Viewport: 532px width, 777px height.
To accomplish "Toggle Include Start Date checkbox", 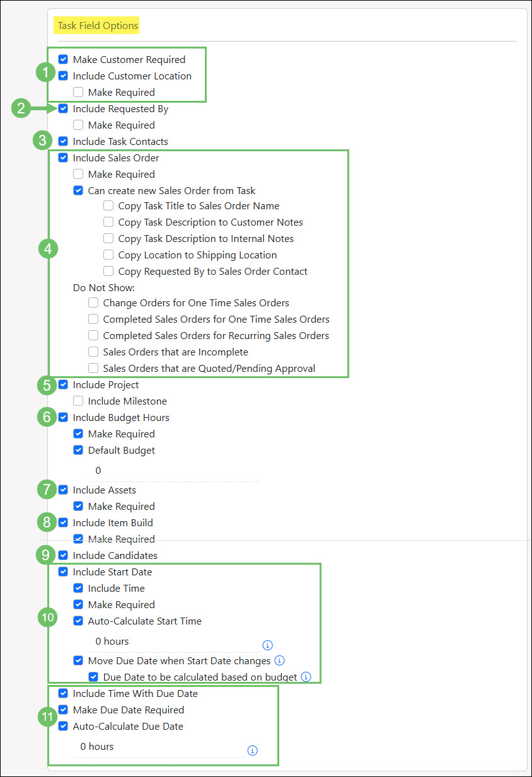I will (x=63, y=572).
